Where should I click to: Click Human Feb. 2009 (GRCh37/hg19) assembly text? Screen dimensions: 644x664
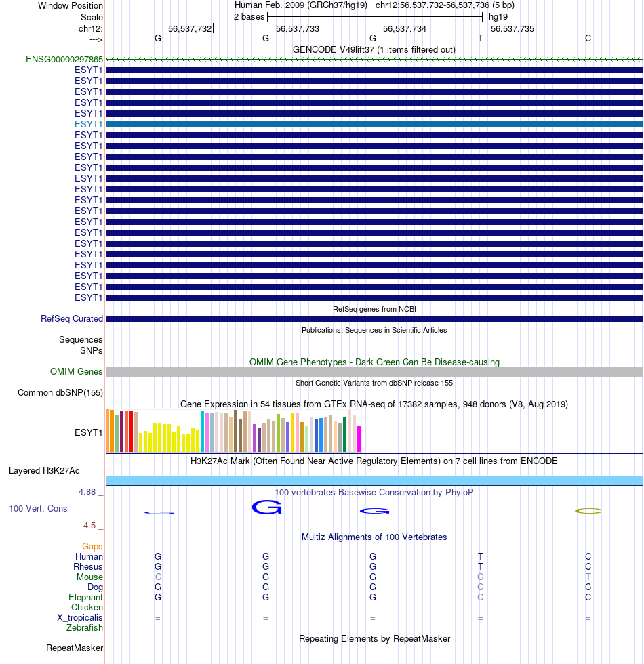[301, 5]
